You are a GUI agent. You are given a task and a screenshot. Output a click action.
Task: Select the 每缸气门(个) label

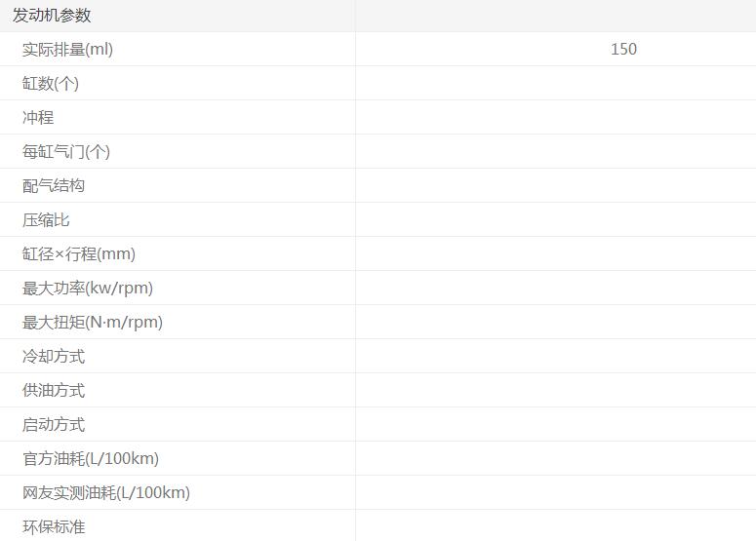pyautogui.click(x=66, y=151)
